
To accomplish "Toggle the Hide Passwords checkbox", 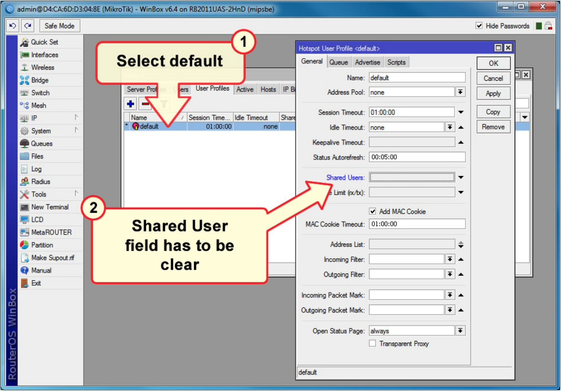I will click(x=479, y=26).
